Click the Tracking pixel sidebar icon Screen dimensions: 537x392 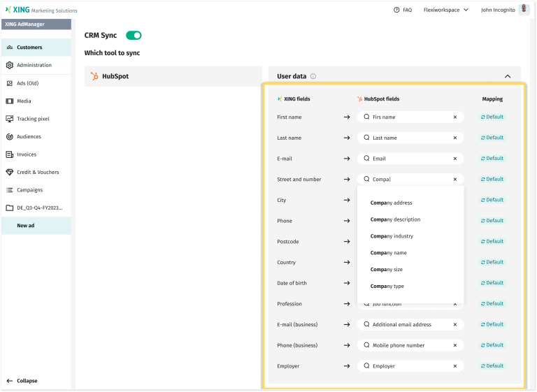(x=10, y=119)
